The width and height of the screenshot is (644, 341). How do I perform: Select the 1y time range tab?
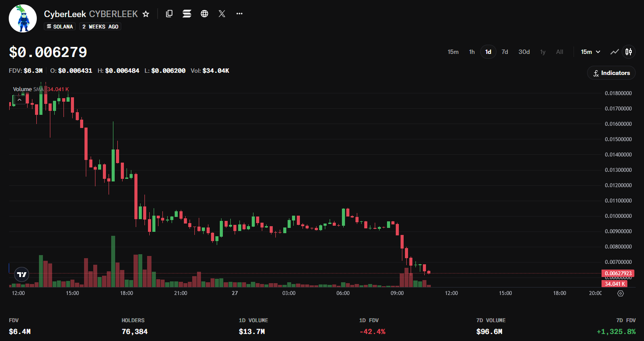[x=543, y=52]
